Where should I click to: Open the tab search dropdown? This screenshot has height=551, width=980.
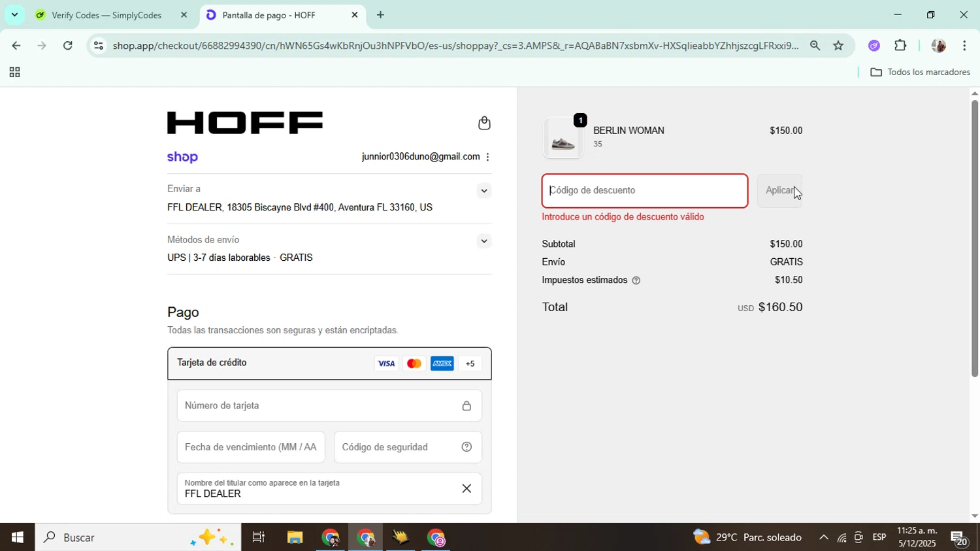pyautogui.click(x=14, y=14)
